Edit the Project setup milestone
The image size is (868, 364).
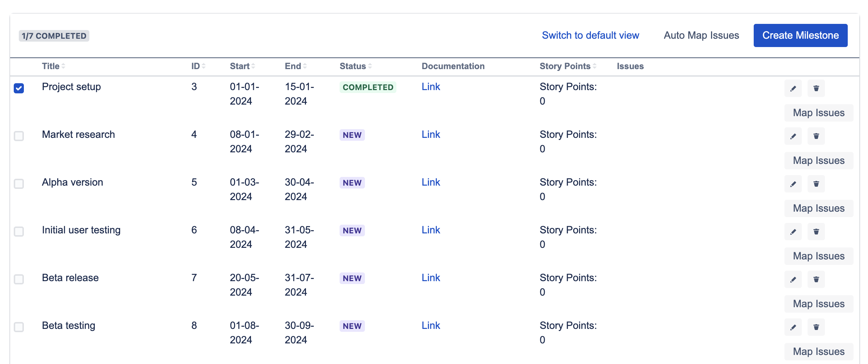pos(793,88)
